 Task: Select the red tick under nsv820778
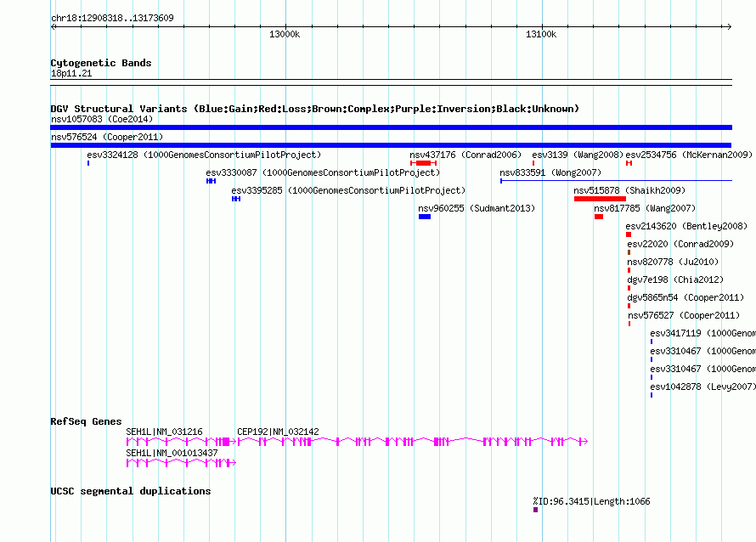(629, 270)
